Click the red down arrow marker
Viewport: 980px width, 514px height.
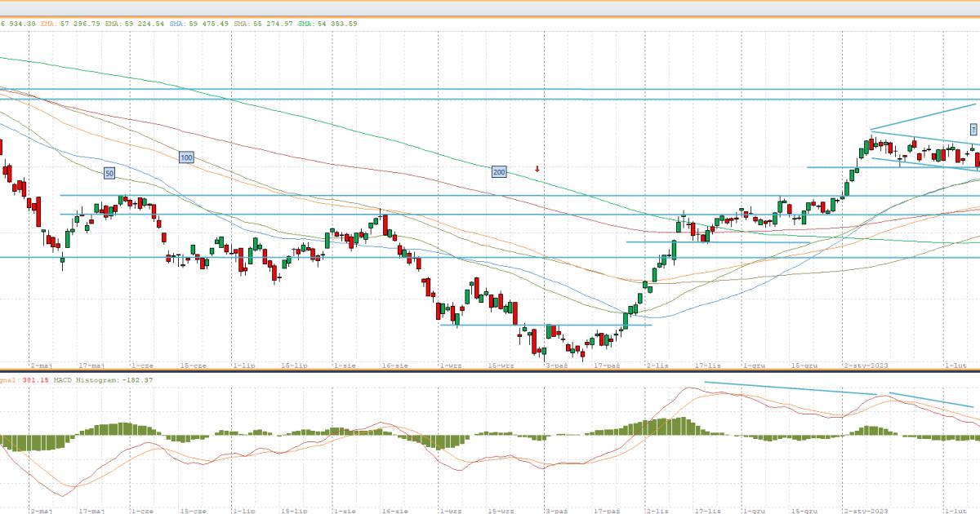tap(537, 169)
